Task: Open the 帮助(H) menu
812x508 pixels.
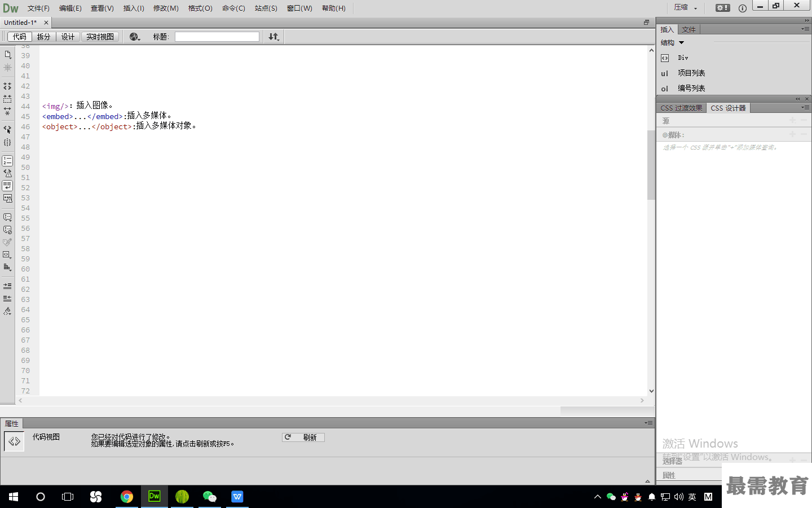Action: 333,8
